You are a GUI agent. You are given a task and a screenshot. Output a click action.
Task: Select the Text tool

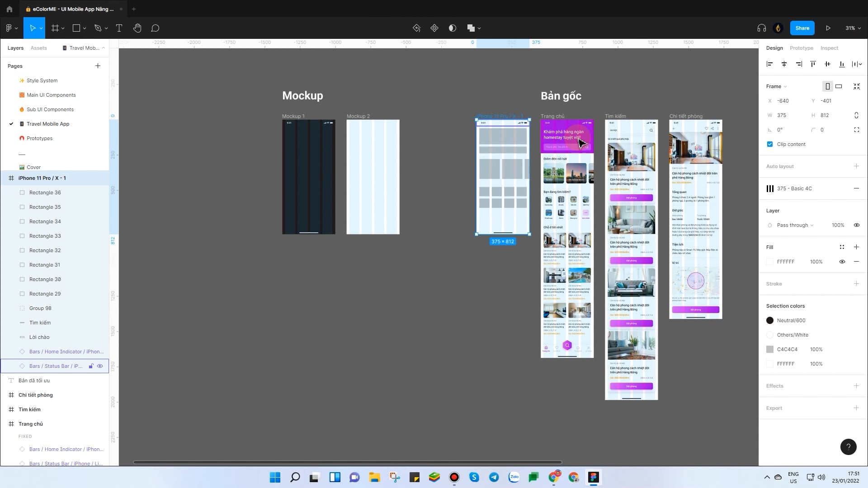pos(119,28)
